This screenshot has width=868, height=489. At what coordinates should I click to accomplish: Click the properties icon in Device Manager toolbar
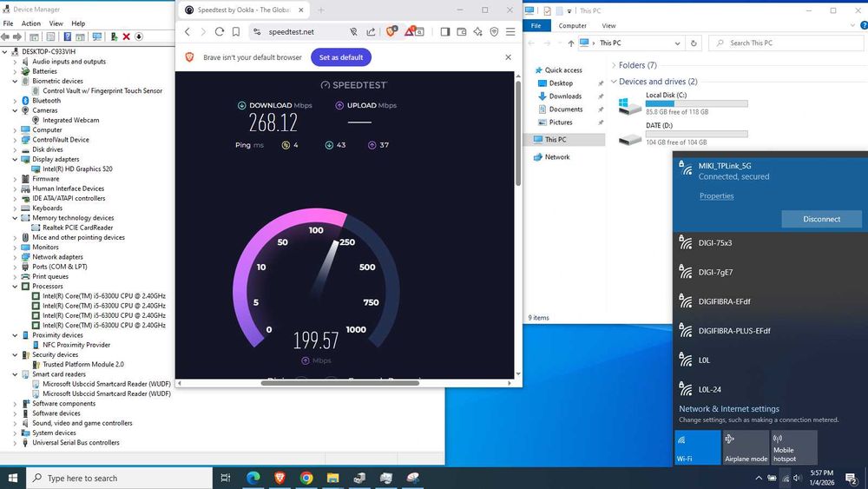[51, 36]
